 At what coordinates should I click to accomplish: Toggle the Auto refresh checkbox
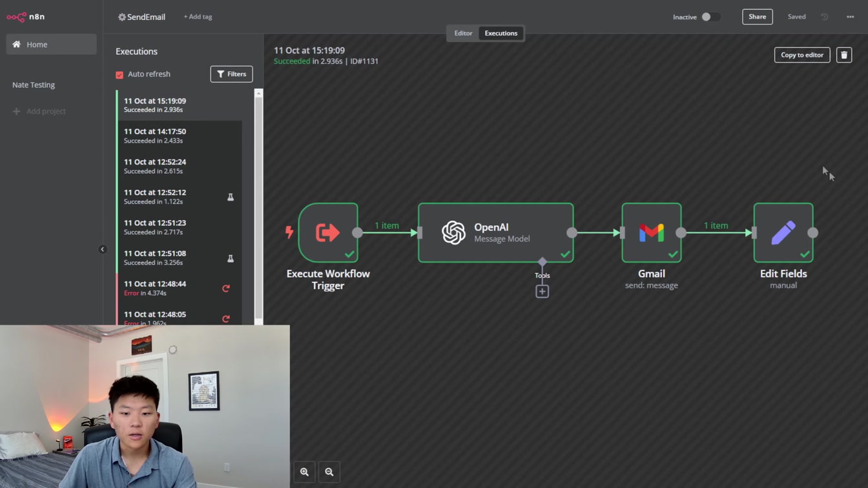[119, 75]
